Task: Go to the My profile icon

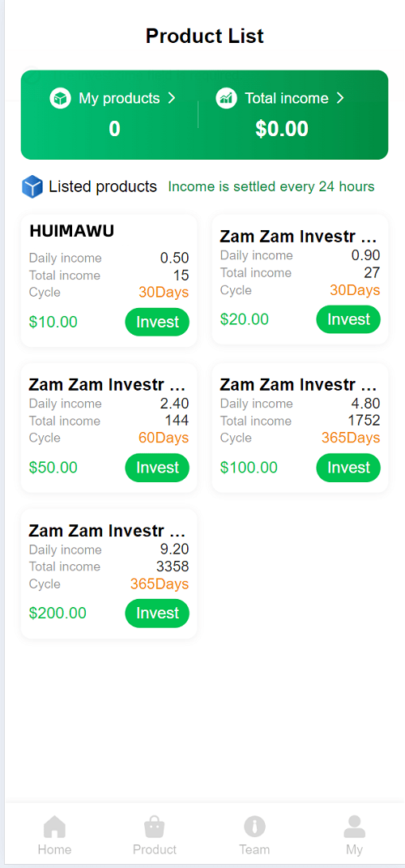Action: point(355,827)
